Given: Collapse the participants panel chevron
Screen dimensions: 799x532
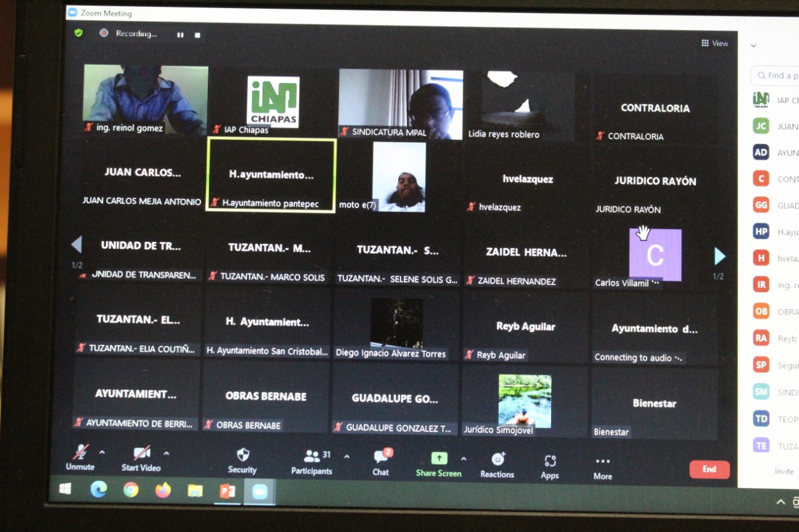Looking at the screenshot, I should point(753,46).
